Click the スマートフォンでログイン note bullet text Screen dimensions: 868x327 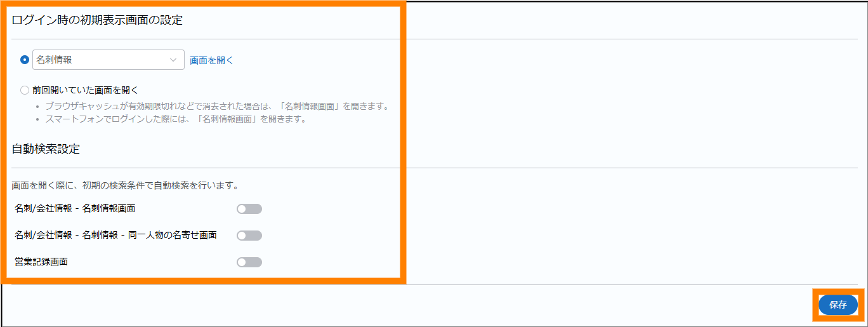pyautogui.click(x=176, y=119)
